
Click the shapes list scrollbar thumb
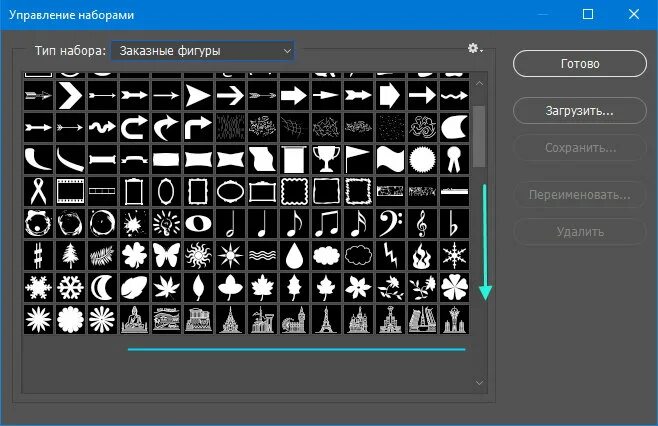pos(479,136)
